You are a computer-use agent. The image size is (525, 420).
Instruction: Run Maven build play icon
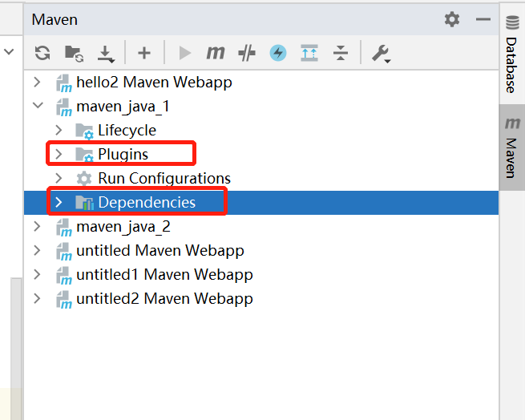click(x=184, y=53)
